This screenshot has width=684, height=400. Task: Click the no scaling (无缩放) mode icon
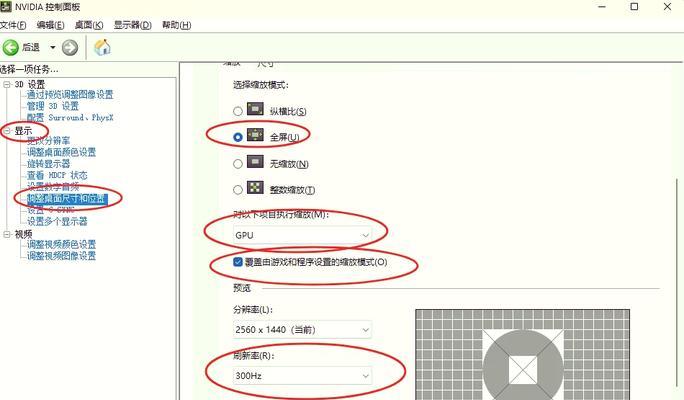point(255,162)
